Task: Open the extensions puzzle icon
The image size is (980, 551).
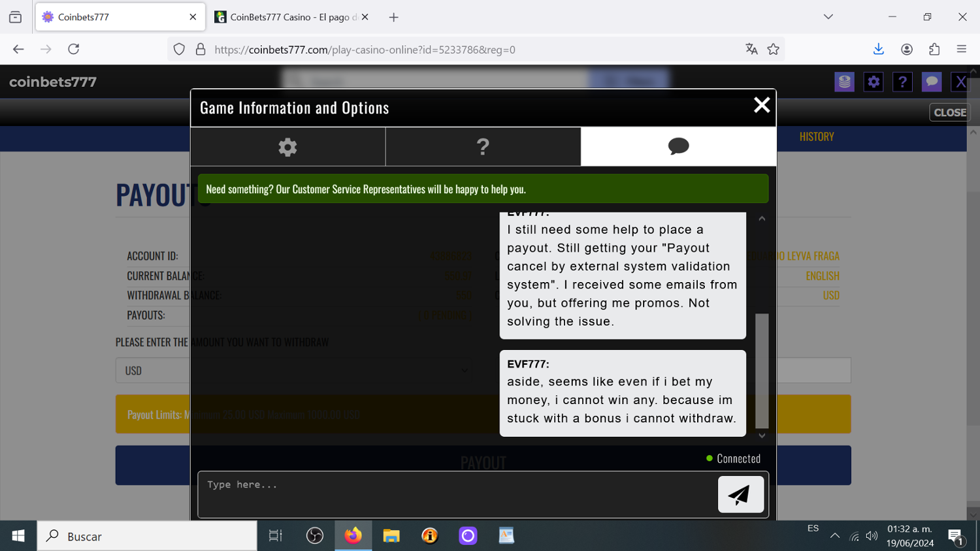Action: [x=934, y=49]
